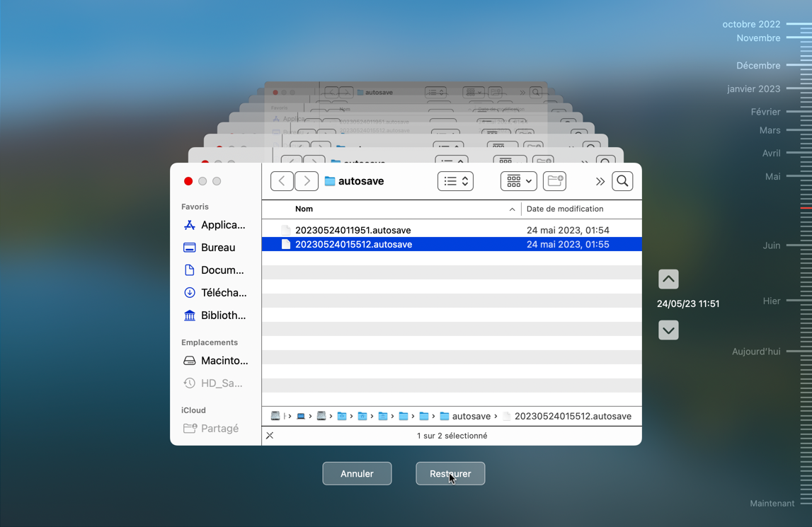Image resolution: width=812 pixels, height=527 pixels.
Task: Jump to Février on the timeline
Action: click(765, 112)
